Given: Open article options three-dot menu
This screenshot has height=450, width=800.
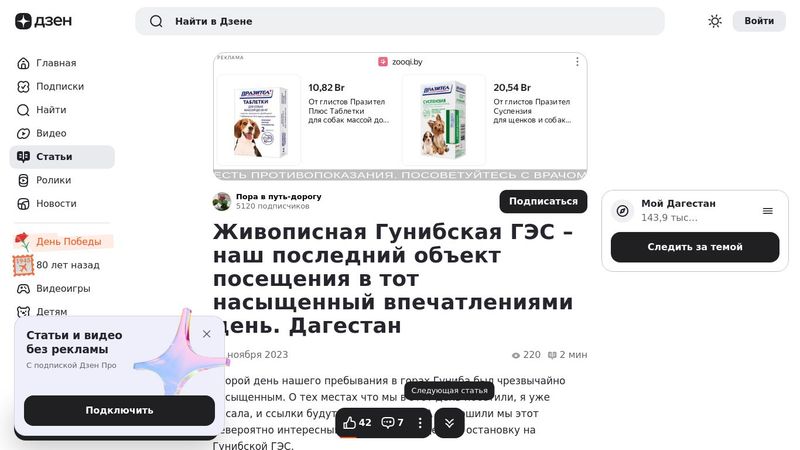Looking at the screenshot, I should pyautogui.click(x=420, y=423).
